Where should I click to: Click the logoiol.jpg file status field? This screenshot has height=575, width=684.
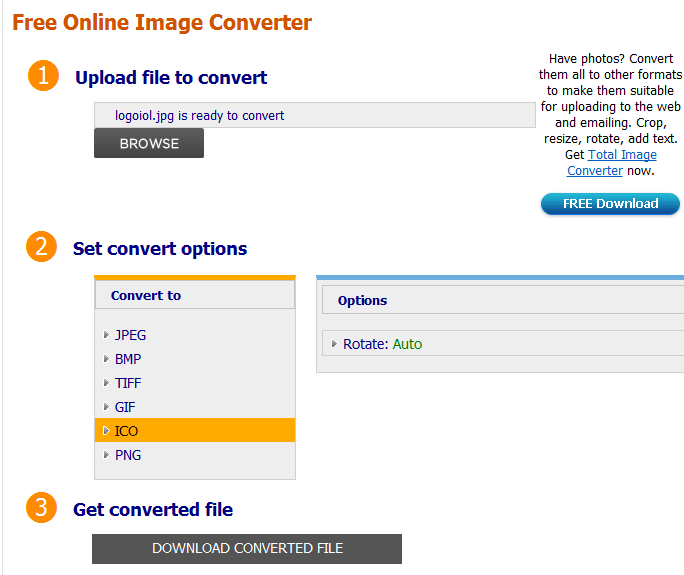tap(314, 115)
